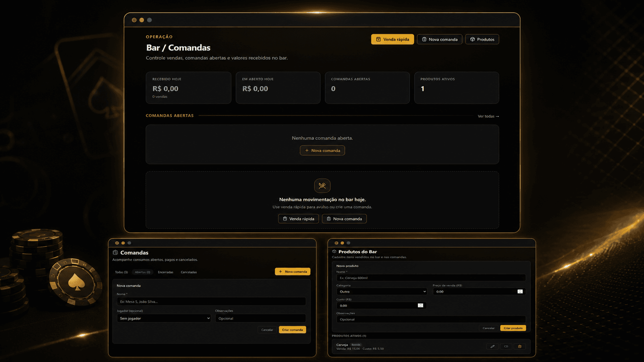The height and width of the screenshot is (362, 644).
Task: Delete the Cerveja product with trash icon
Action: 520,346
